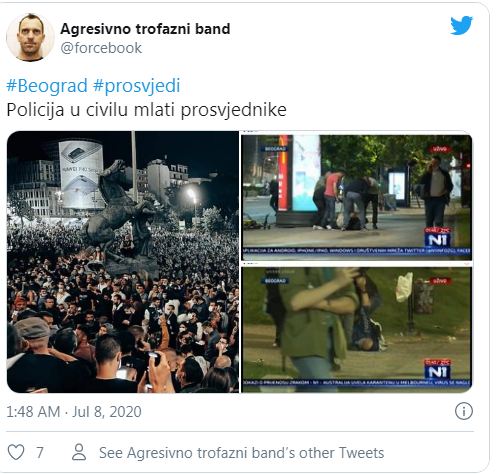500x474 pixels.
Task: Follow the #prosvjedi hashtag
Action: (137, 86)
